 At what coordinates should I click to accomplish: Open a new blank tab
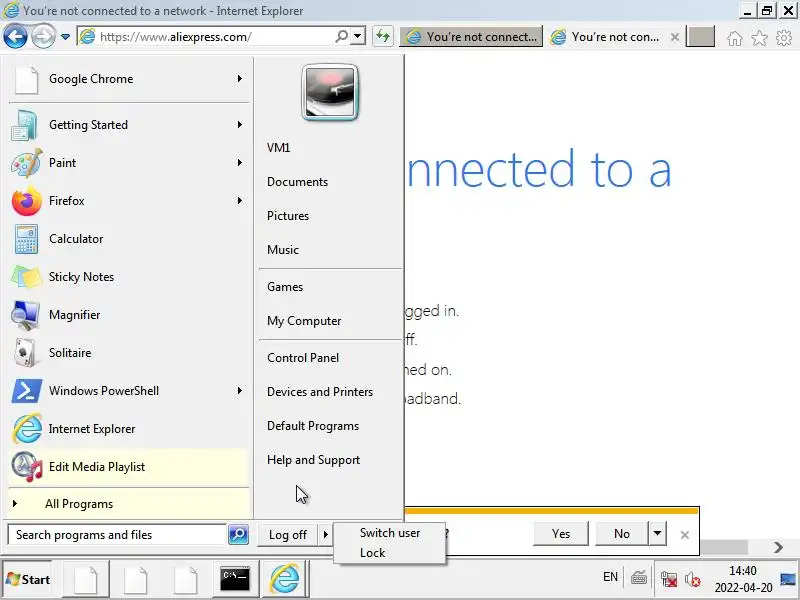[x=700, y=37]
